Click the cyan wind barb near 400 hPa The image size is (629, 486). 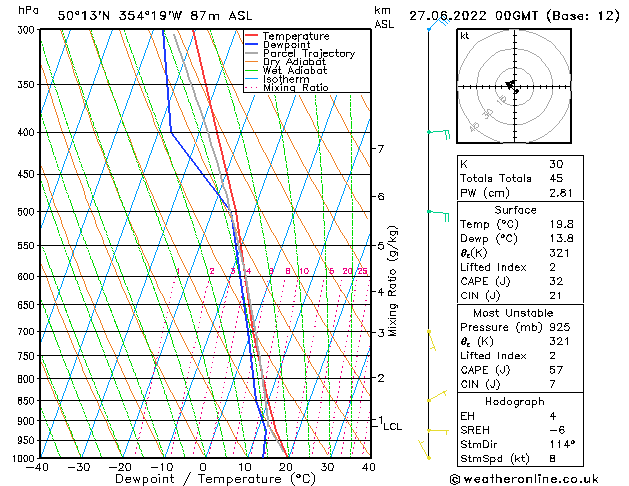pyautogui.click(x=438, y=132)
